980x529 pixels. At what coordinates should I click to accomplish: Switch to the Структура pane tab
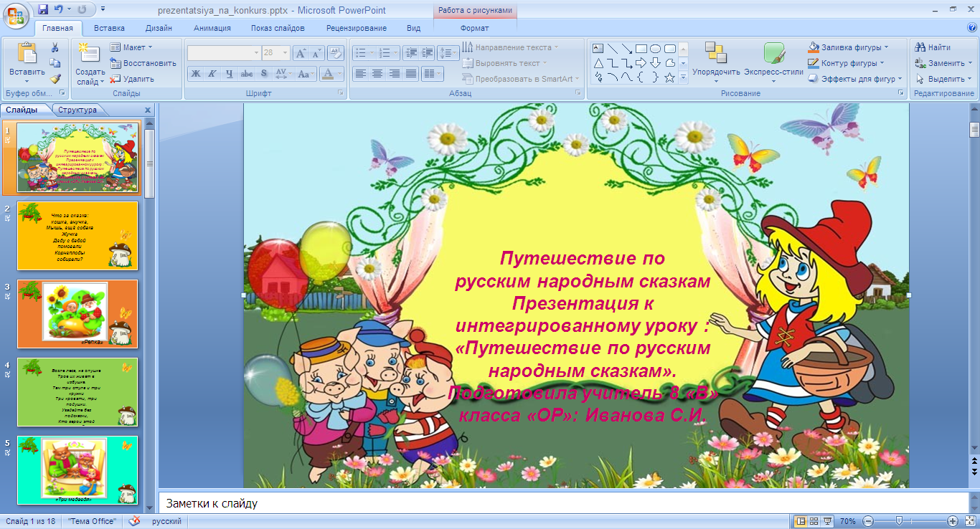[x=77, y=110]
